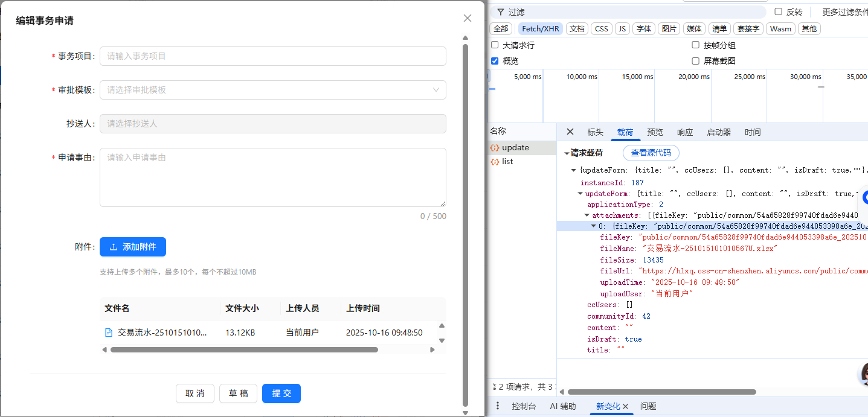This screenshot has height=417, width=868.
Task: Close the request details panel X icon
Action: coord(570,132)
